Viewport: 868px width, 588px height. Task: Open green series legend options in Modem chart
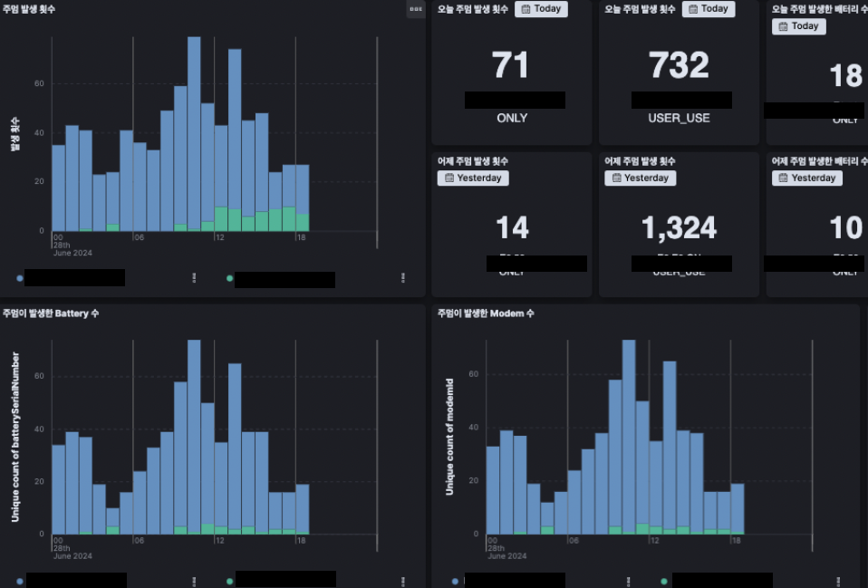point(839,581)
